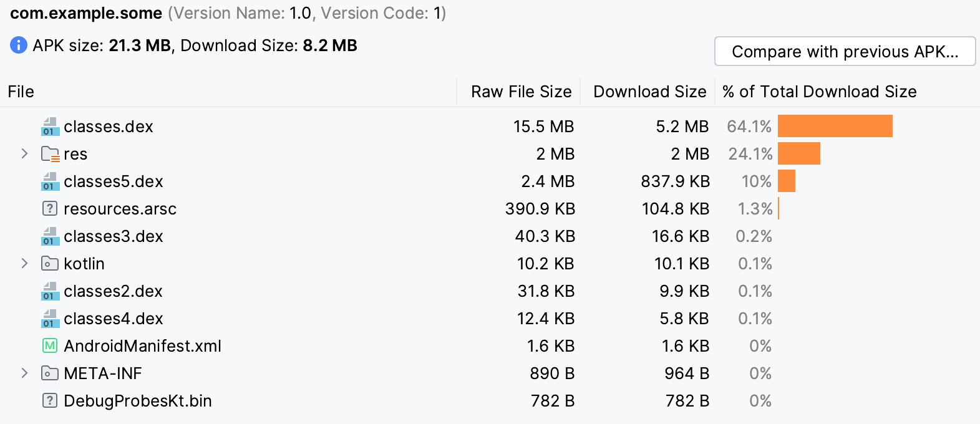
Task: Select the res row name
Action: pyautogui.click(x=75, y=154)
